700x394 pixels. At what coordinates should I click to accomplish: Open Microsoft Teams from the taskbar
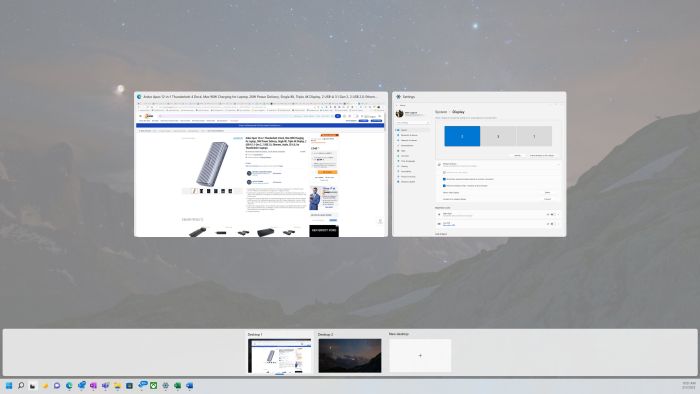(105, 386)
